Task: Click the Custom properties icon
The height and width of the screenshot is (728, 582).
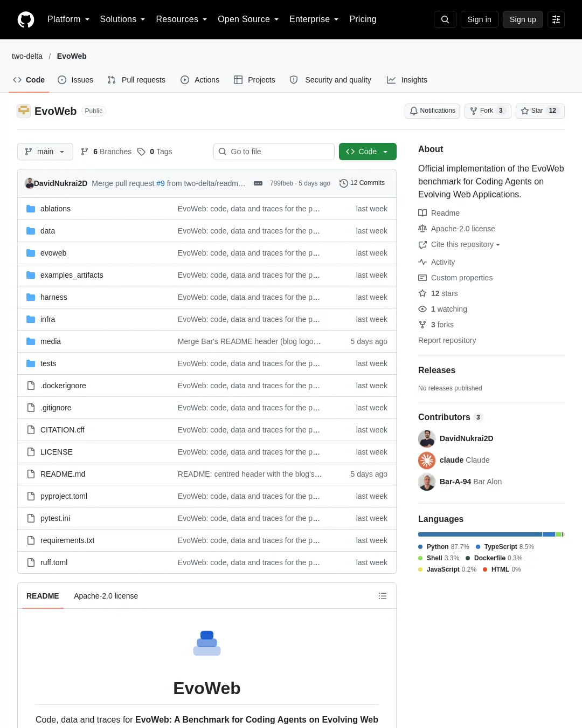Action: coord(422,278)
